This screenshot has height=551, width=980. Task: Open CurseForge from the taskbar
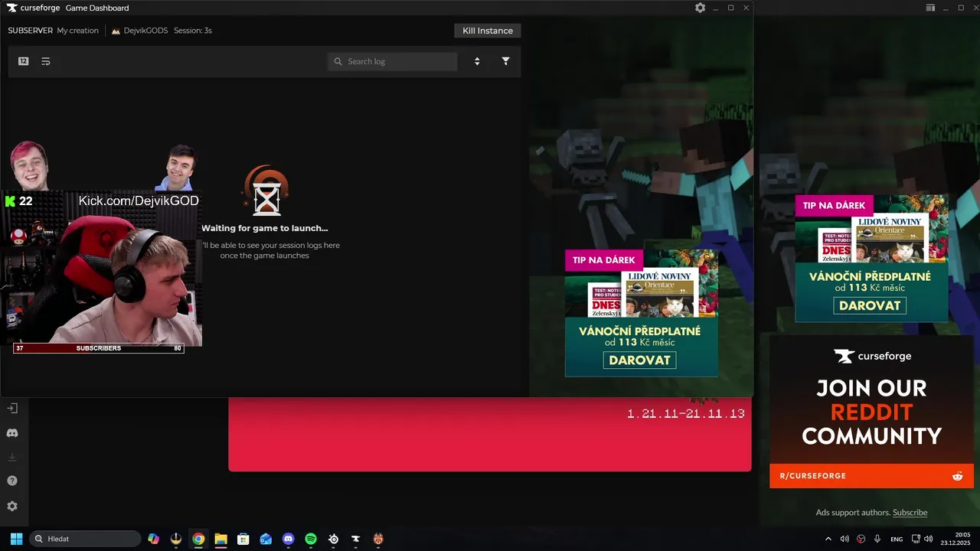click(355, 539)
